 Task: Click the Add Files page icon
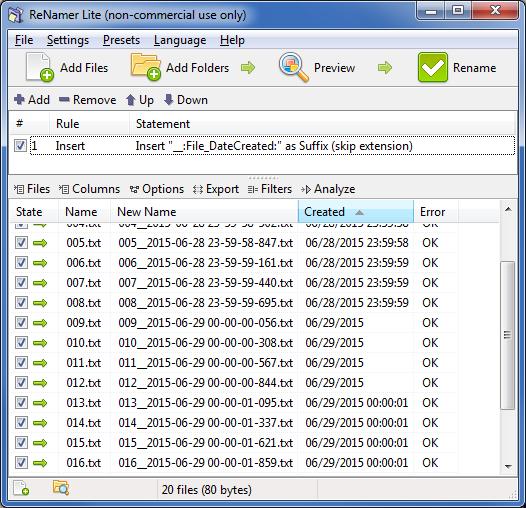coord(40,67)
